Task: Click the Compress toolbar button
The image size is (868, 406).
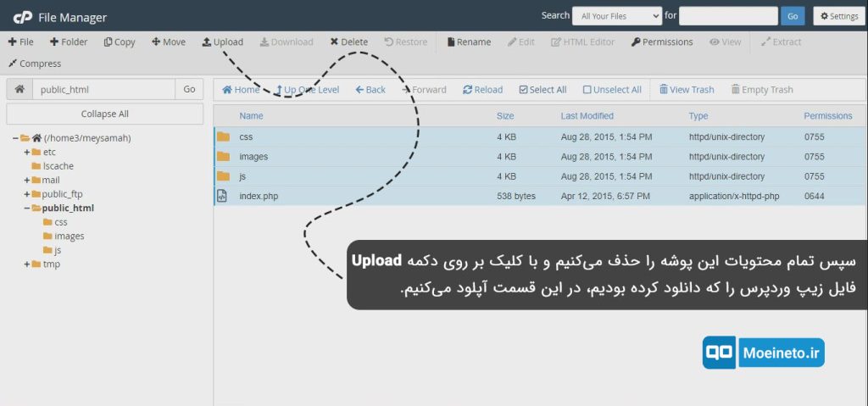Action: [35, 64]
